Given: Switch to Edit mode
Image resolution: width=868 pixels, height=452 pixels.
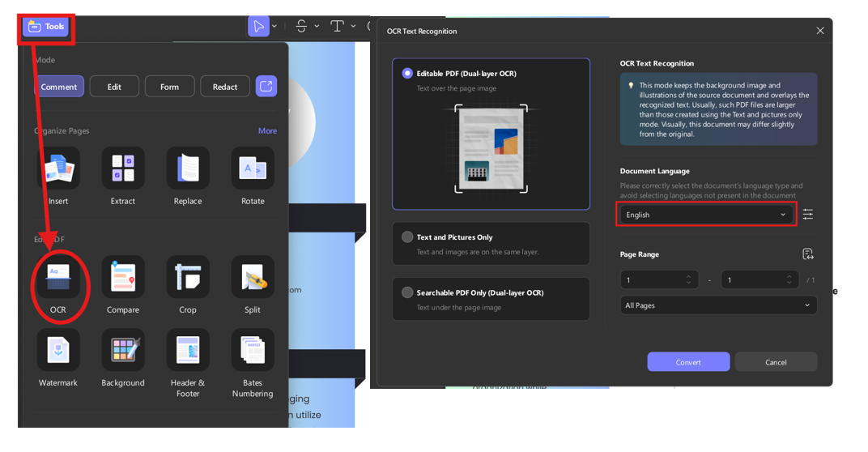Looking at the screenshot, I should click(114, 87).
